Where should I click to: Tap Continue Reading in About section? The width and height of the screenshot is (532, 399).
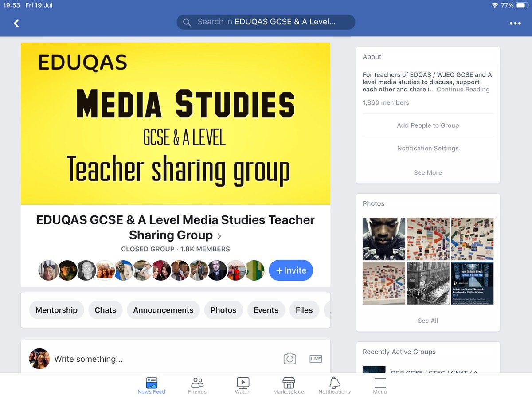463,89
